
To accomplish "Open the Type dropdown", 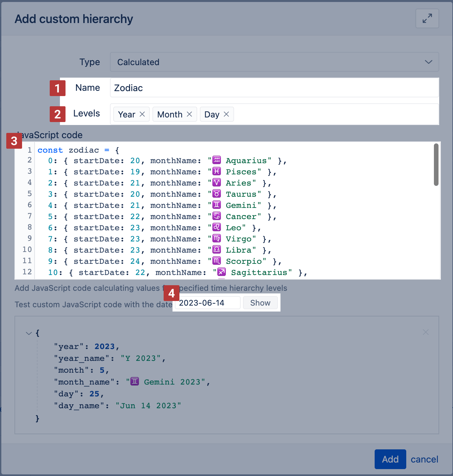I will tap(274, 62).
